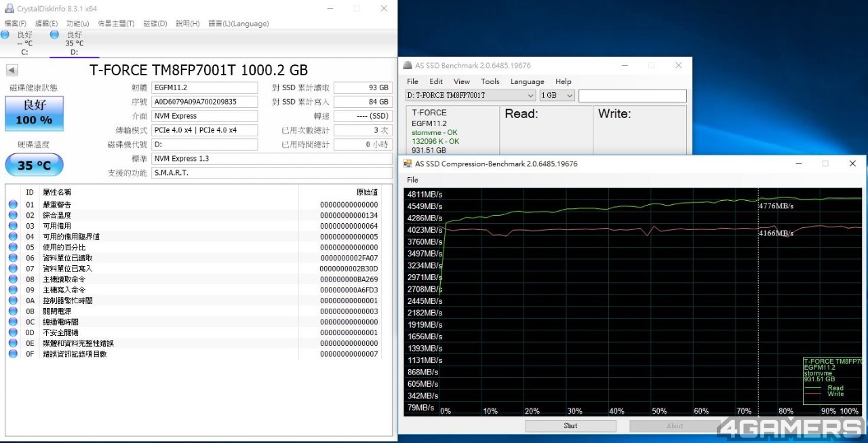
Task: Click the 4776MB/s read marker label
Action: point(776,206)
